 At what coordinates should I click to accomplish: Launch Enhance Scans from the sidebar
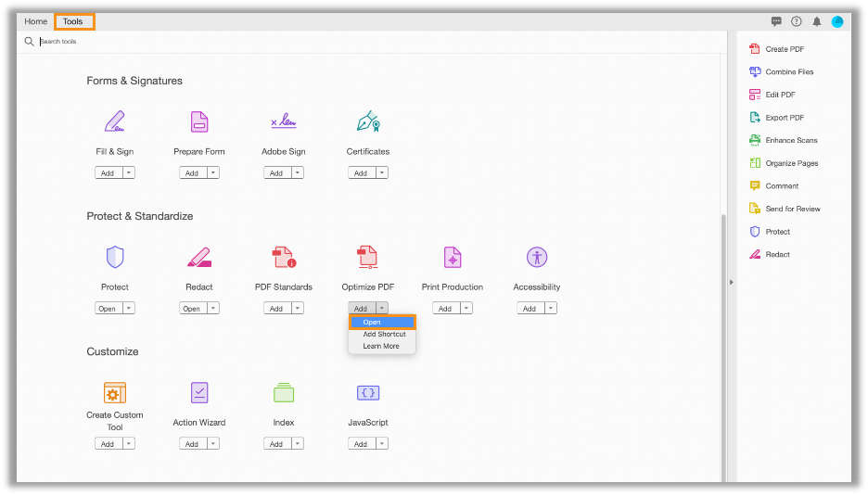pyautogui.click(x=784, y=140)
